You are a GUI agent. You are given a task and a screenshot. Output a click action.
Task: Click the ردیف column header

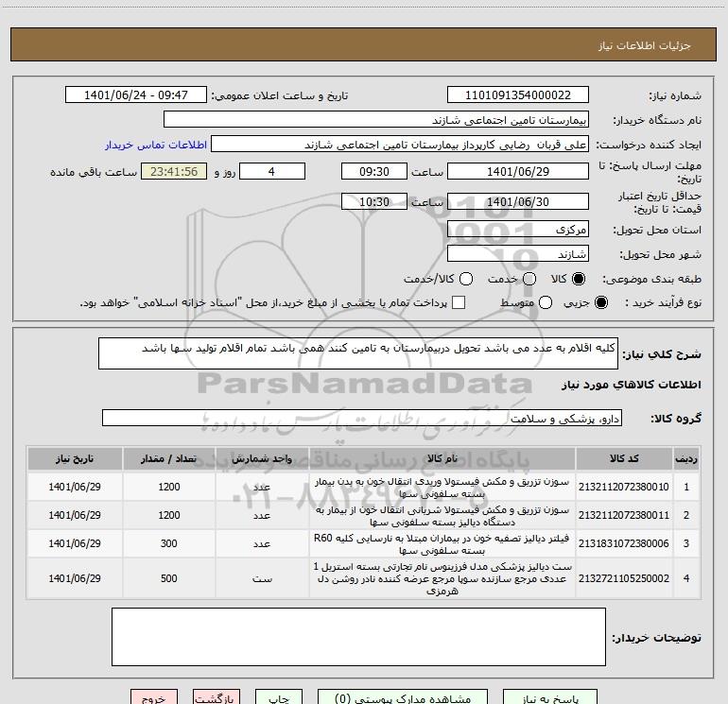pyautogui.click(x=686, y=458)
